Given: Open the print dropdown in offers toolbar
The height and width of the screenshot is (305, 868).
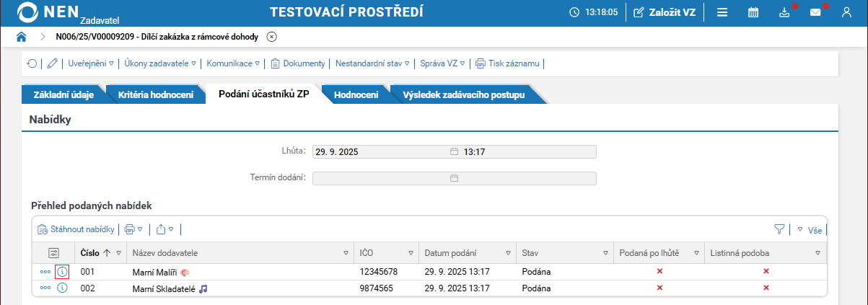Looking at the screenshot, I should point(133,229).
